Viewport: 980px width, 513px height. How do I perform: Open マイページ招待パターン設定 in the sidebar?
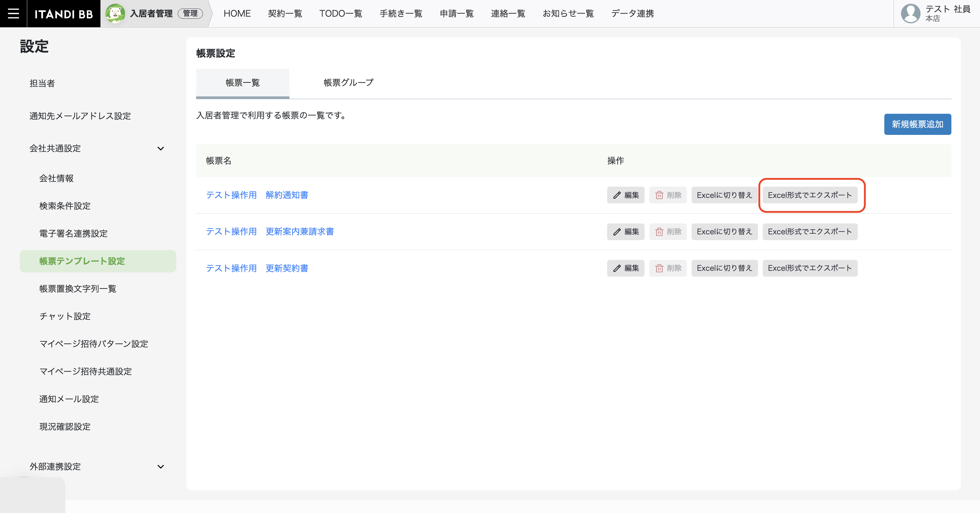pyautogui.click(x=94, y=344)
